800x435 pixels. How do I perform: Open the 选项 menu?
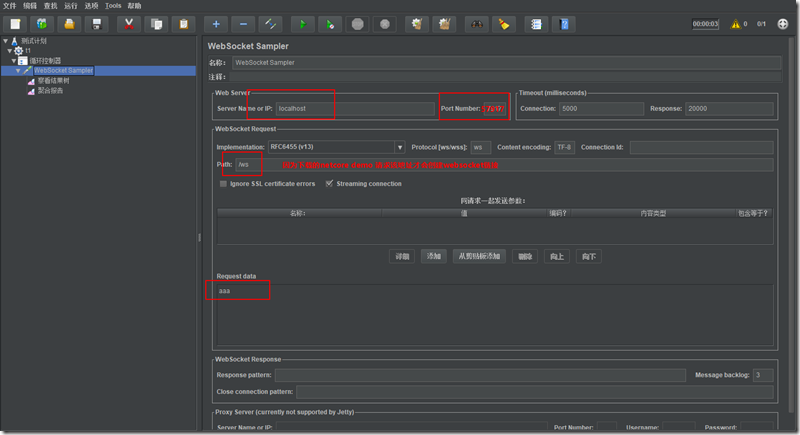91,6
